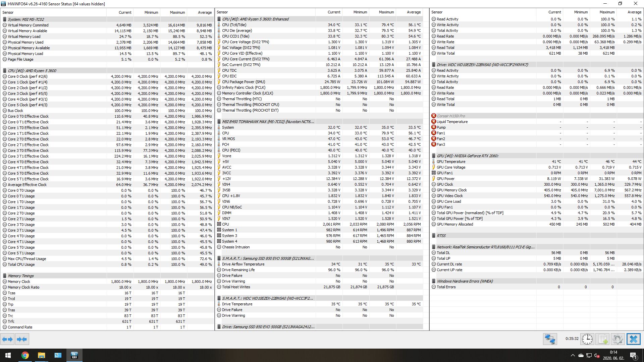Show hidden system tray icons chevron

(x=573, y=355)
